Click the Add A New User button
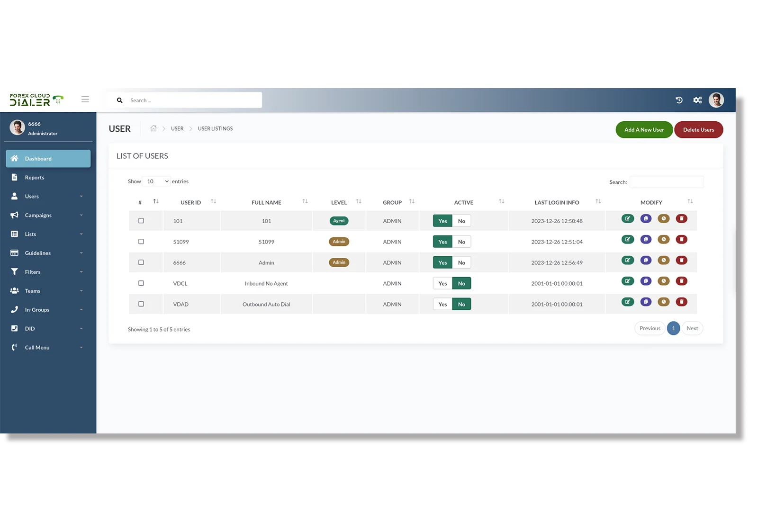Screen dimensions: 758x532 coord(644,129)
